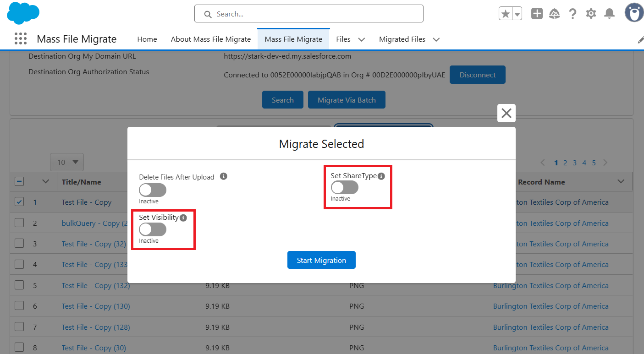Click the Destination Org My Domain URL value
Image resolution: width=644 pixels, height=354 pixels.
coord(287,56)
